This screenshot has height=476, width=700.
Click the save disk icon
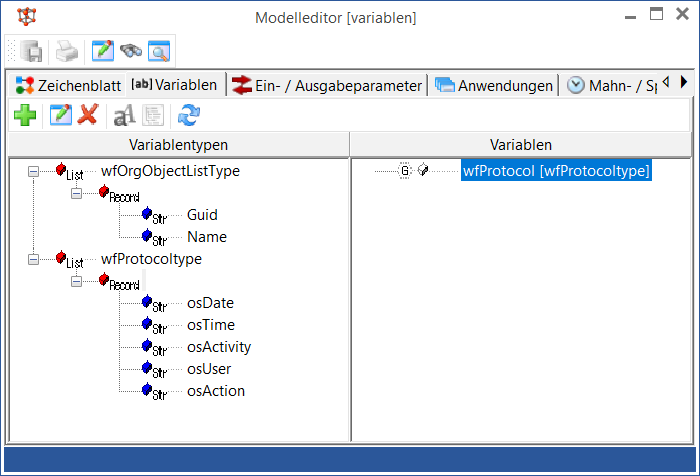[x=32, y=51]
